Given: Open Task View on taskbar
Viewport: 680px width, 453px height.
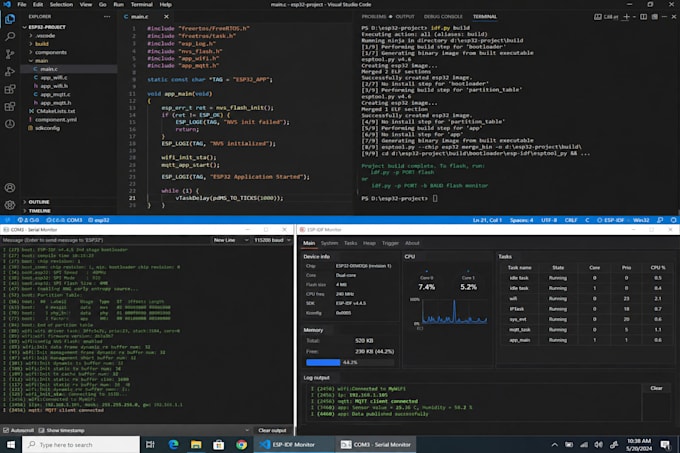Looking at the screenshot, I should click(x=150, y=445).
